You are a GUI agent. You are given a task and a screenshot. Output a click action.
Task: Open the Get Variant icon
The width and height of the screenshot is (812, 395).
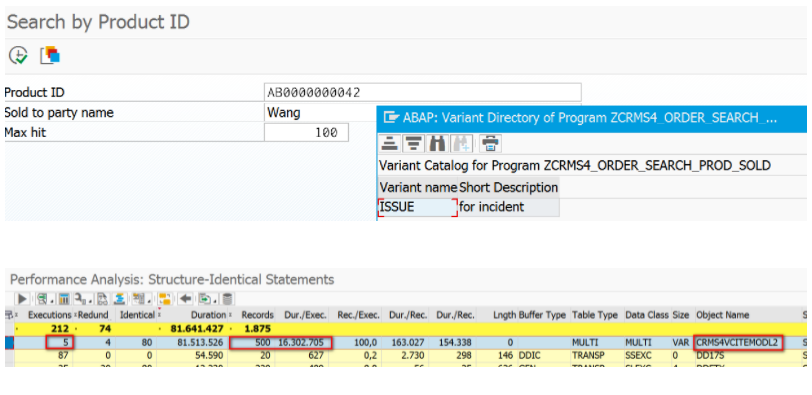click(x=50, y=54)
